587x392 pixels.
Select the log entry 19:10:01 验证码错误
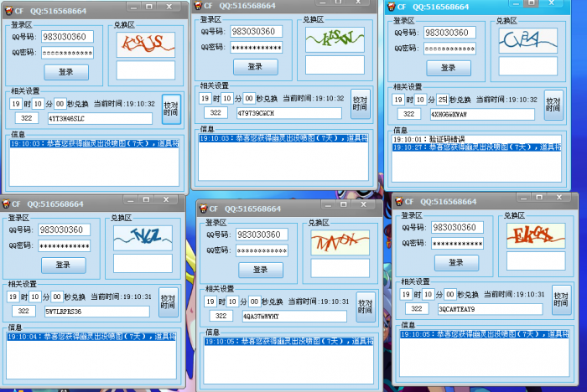pos(476,139)
